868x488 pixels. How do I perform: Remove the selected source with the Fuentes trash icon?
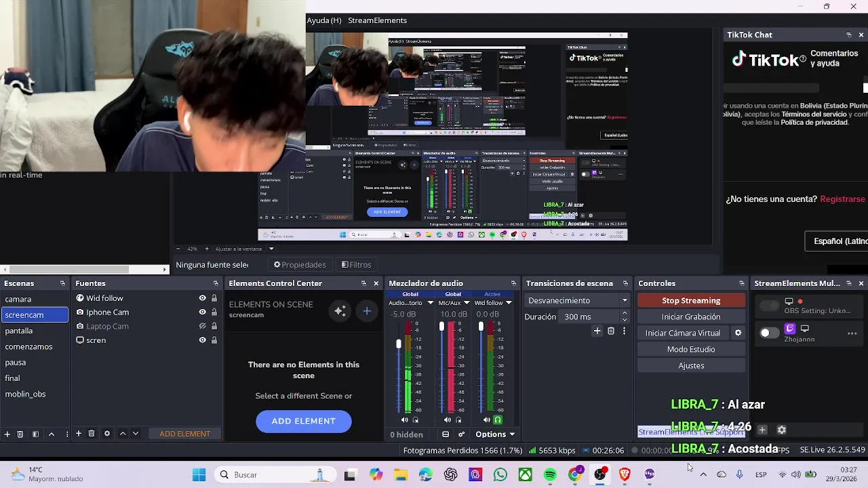[92, 434]
